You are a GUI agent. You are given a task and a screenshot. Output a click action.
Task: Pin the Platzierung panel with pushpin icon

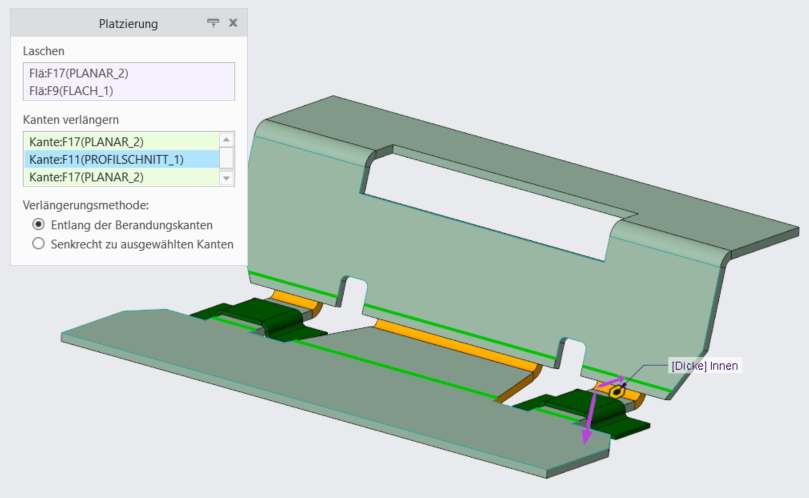[213, 23]
